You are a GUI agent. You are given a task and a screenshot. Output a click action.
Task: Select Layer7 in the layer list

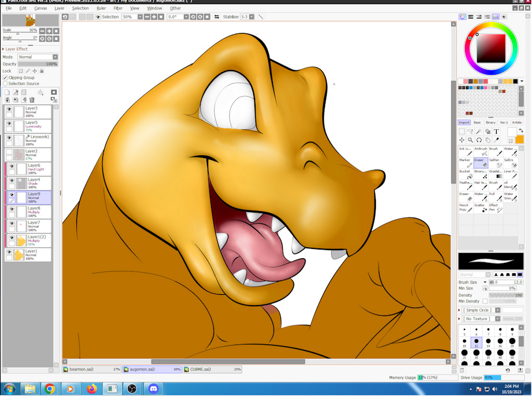[x=28, y=226]
